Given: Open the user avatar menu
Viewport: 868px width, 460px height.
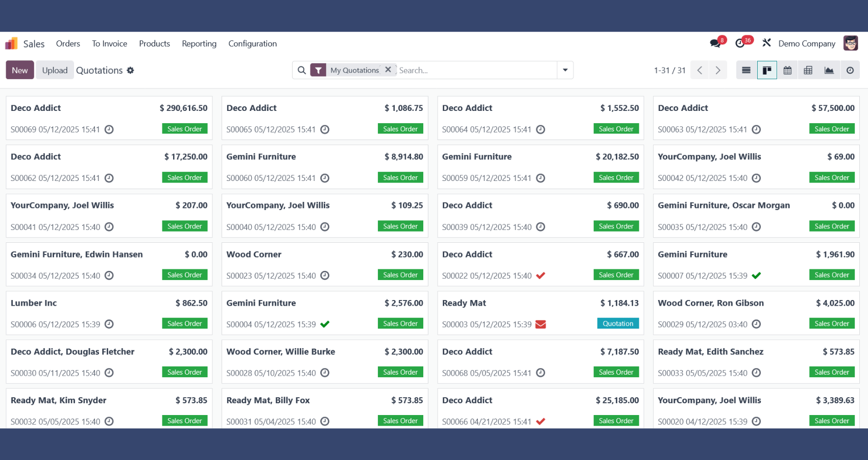Looking at the screenshot, I should (851, 43).
